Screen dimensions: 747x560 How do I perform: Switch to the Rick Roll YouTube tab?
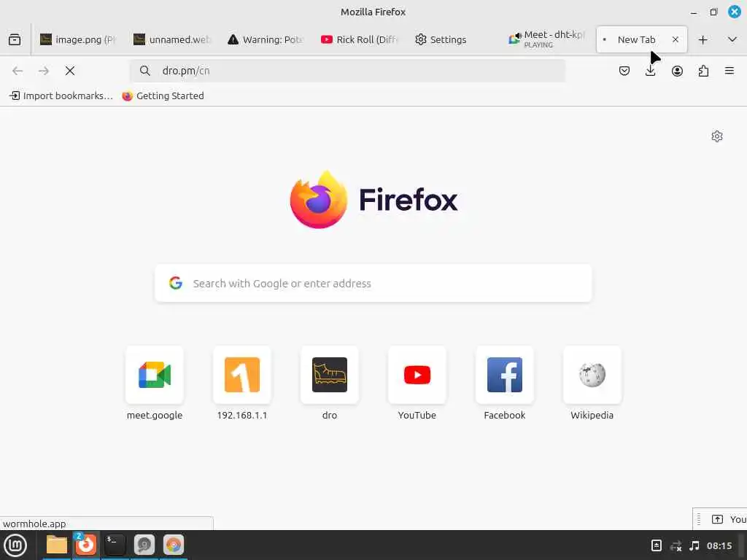[359, 39]
